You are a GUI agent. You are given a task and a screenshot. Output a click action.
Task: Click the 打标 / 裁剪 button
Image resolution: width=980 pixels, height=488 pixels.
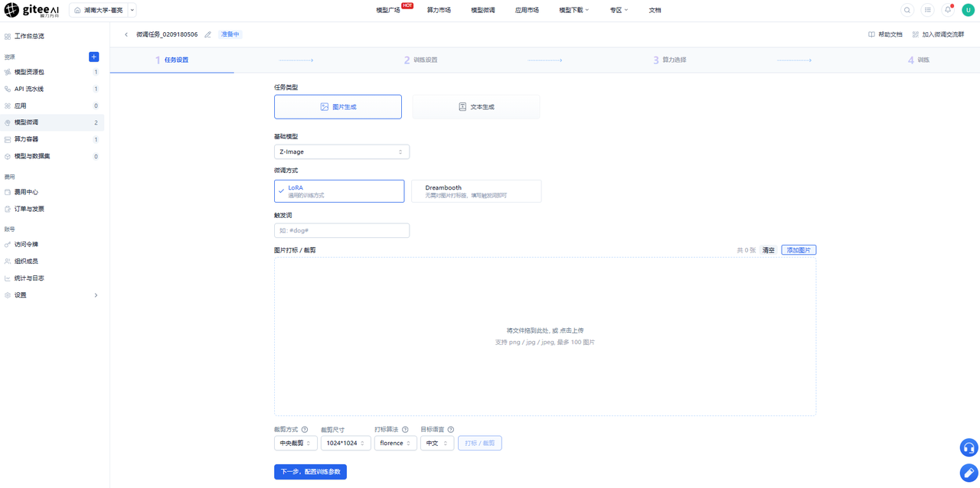480,443
